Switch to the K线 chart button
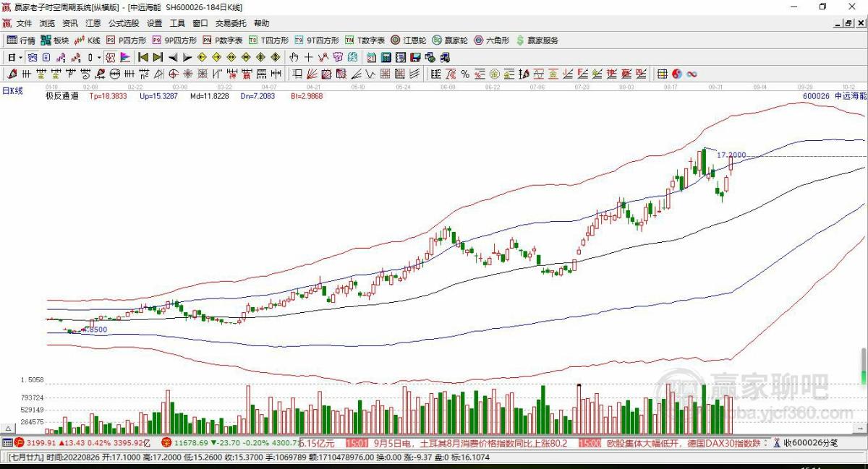The width and height of the screenshot is (868, 469). (x=88, y=40)
